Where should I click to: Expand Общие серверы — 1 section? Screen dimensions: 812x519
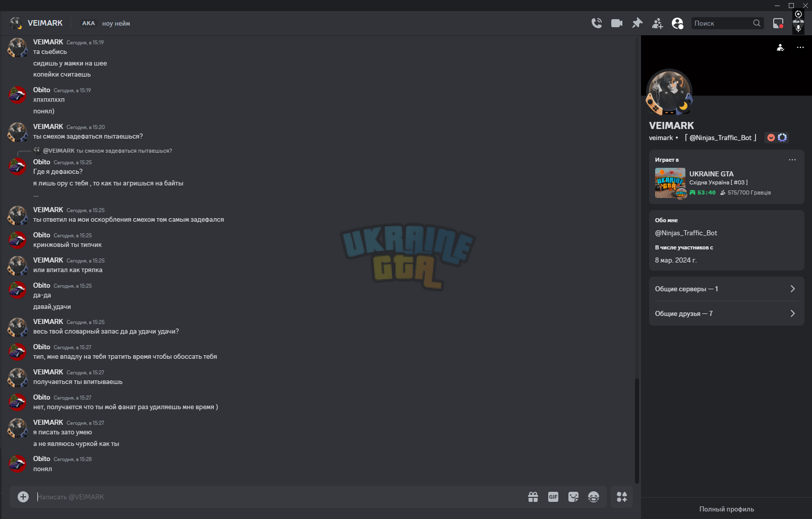tap(726, 289)
